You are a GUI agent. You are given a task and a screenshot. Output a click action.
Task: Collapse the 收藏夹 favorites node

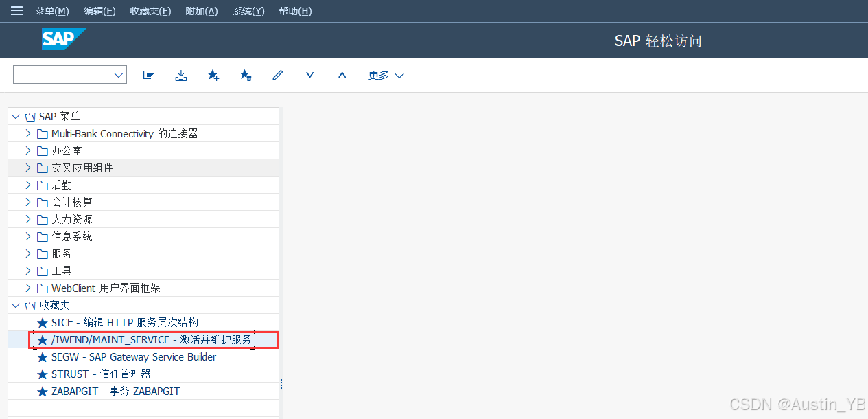16,306
